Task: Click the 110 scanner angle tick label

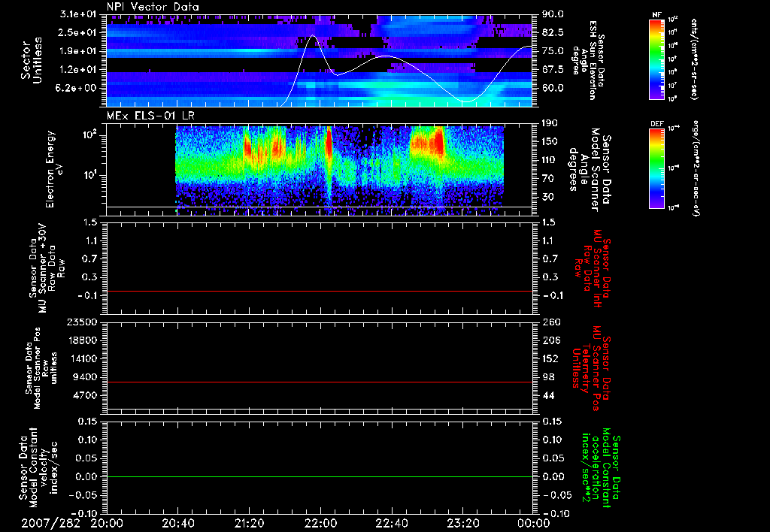Action: coord(550,160)
